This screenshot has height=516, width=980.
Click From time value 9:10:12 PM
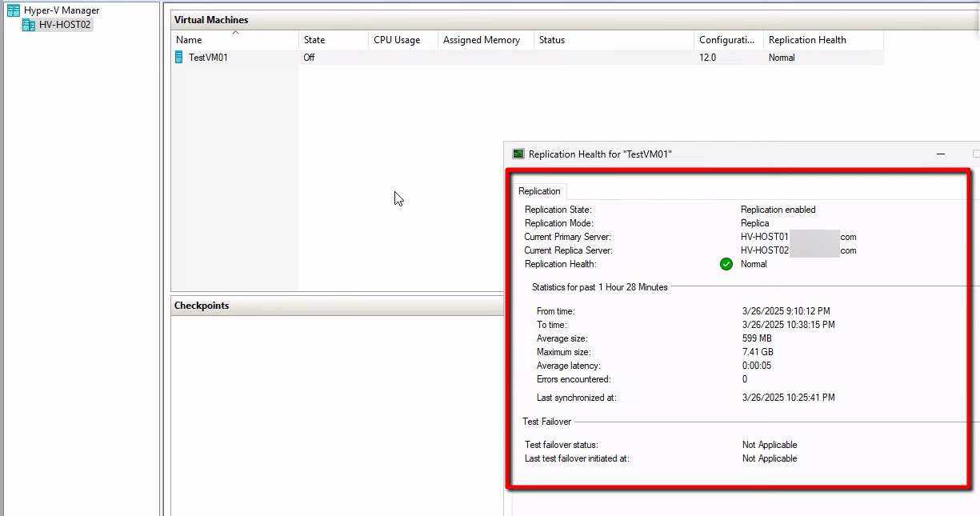point(786,311)
